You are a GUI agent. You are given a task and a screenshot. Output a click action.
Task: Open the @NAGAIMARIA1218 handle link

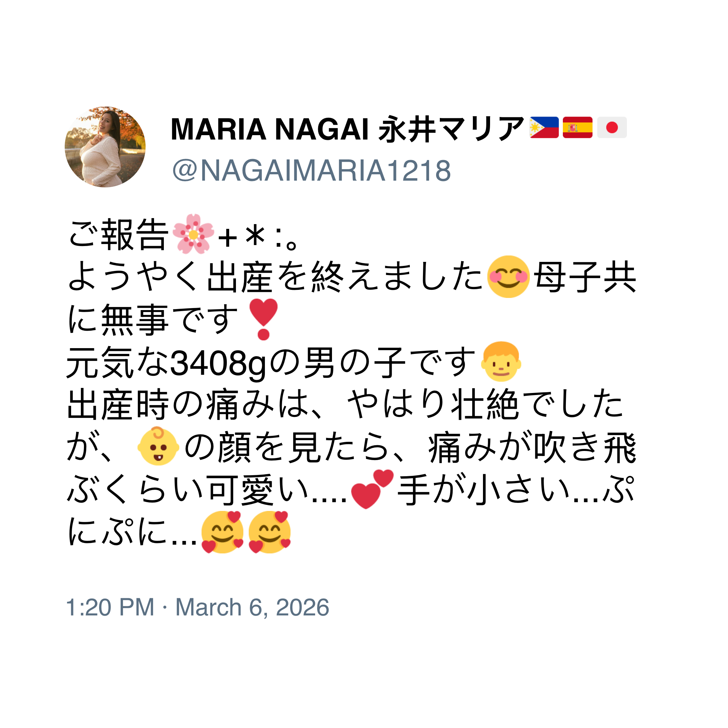point(311,171)
